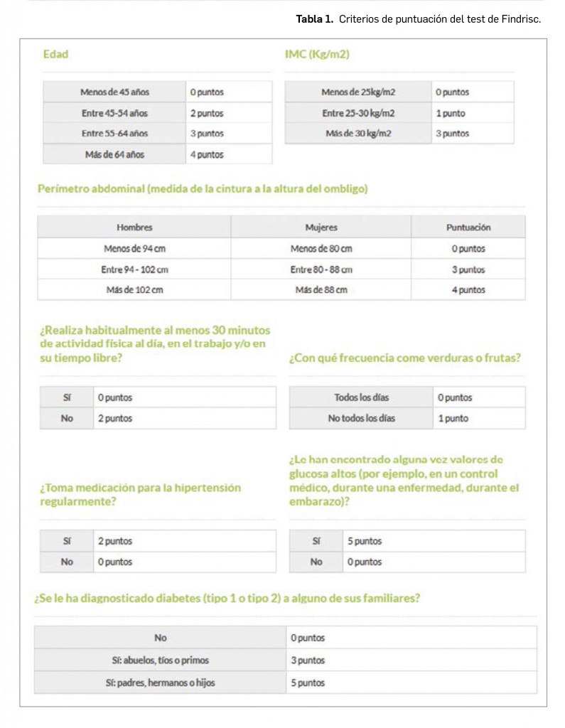Click the "Perímetro abdominal" section heading

point(203,189)
